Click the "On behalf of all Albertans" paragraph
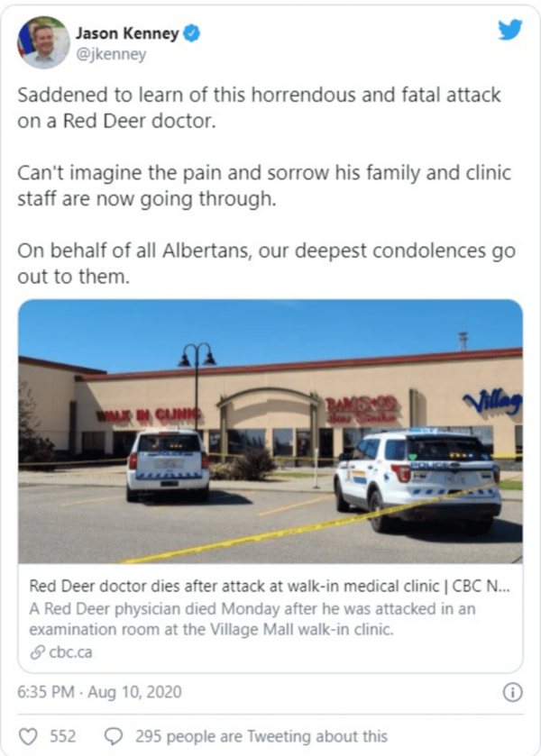This screenshot has width=541, height=756. pos(266,263)
